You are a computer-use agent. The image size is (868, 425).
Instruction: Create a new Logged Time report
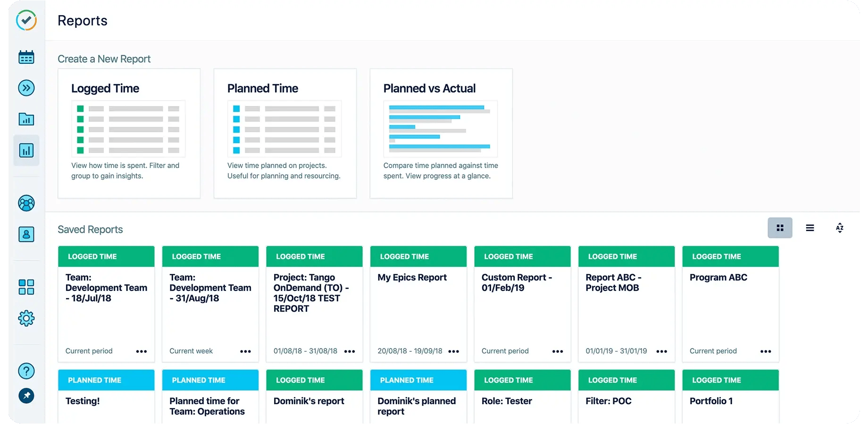[x=129, y=133]
